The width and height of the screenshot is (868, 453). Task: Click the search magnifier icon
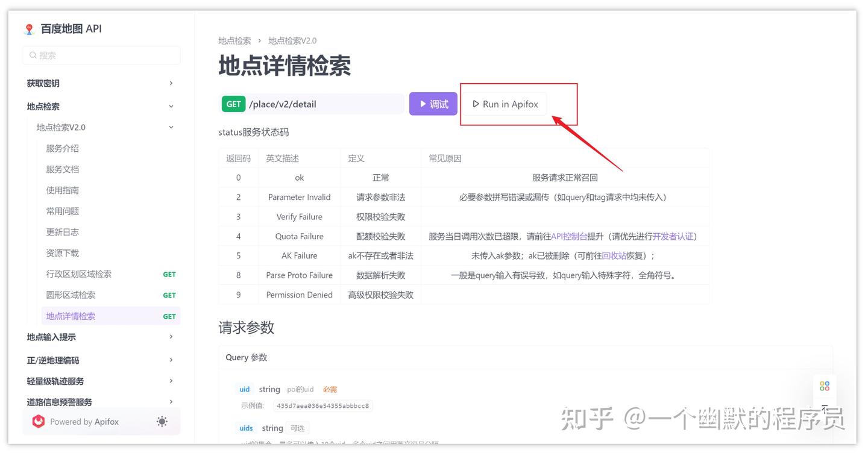pos(33,55)
